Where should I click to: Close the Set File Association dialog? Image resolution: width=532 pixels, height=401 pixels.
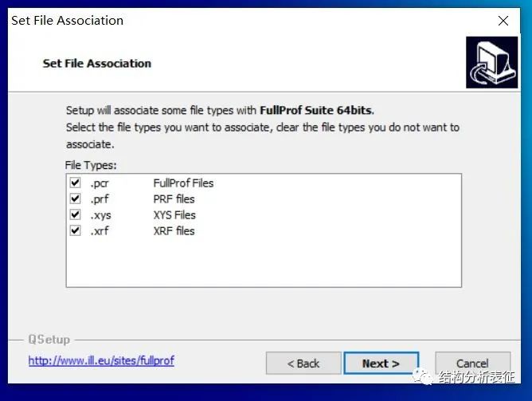pyautogui.click(x=503, y=21)
